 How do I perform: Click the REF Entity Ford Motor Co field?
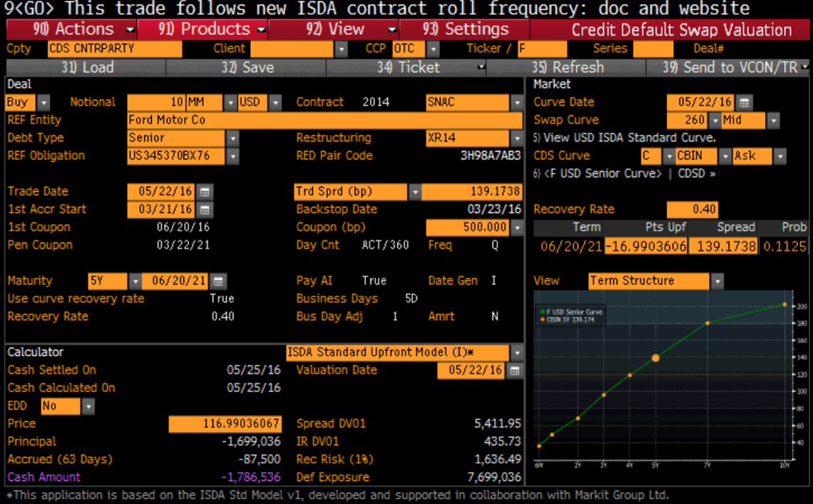coord(324,120)
